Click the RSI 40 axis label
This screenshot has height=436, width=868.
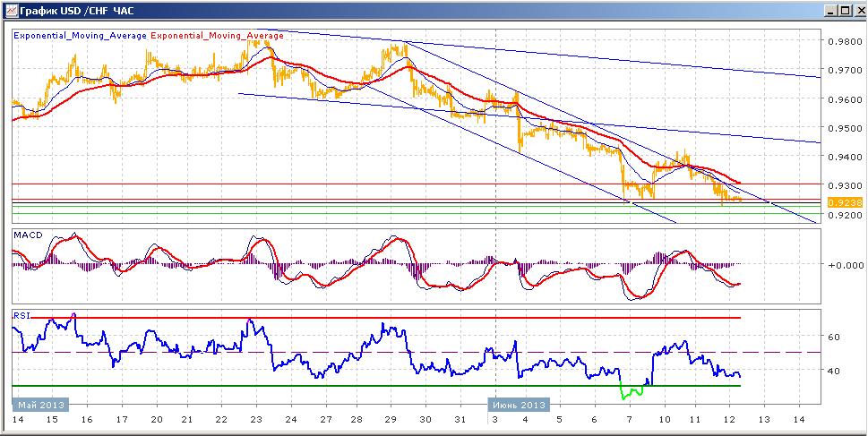click(834, 371)
